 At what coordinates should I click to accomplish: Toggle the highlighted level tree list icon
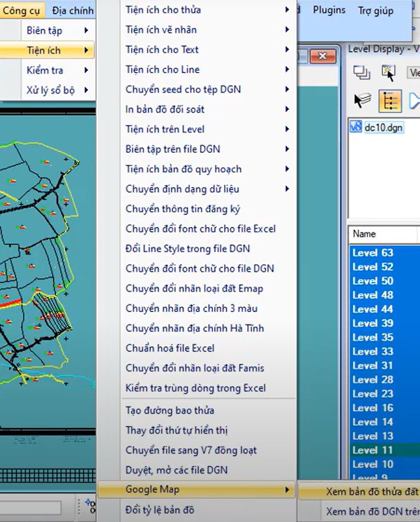coord(391,100)
